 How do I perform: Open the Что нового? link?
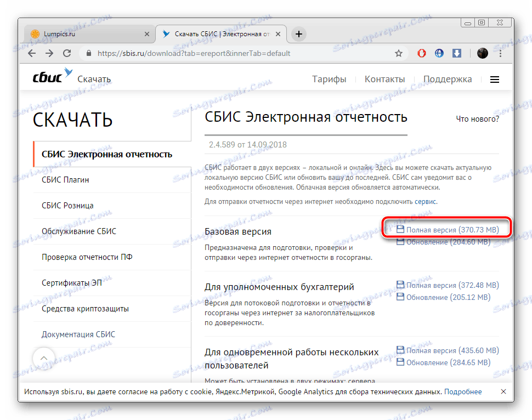[477, 119]
